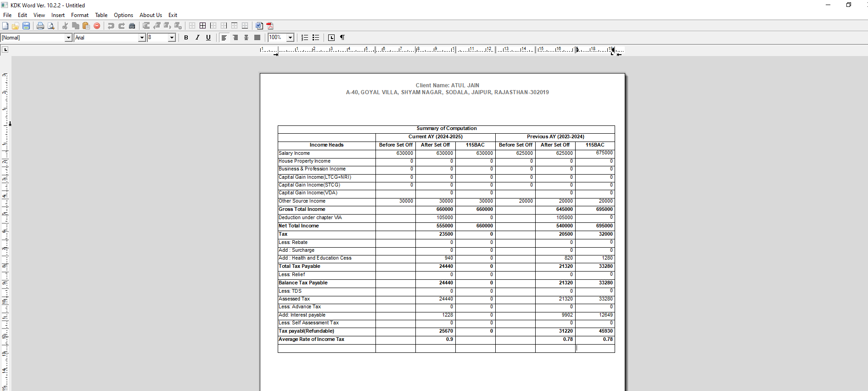The height and width of the screenshot is (391, 868).
Task: Click the tab alignment selector beside the ruler
Action: click(5, 50)
